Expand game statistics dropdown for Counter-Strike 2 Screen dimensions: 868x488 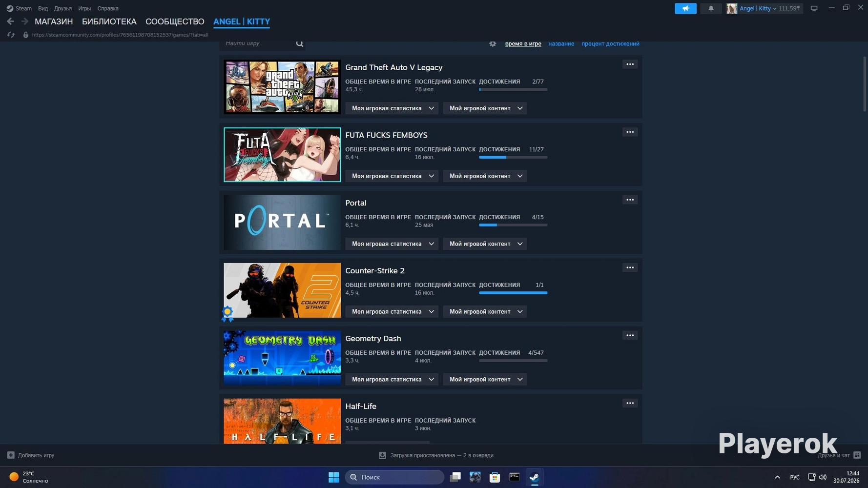(392, 312)
